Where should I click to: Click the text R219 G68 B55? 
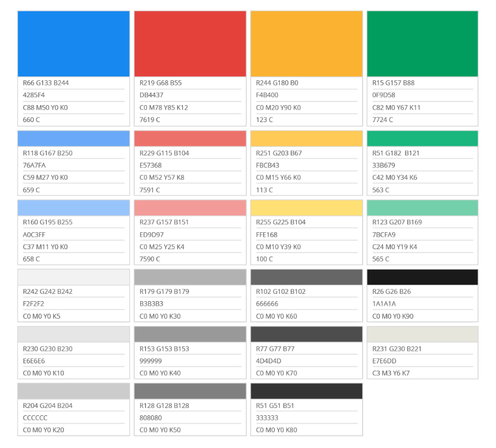pos(160,83)
